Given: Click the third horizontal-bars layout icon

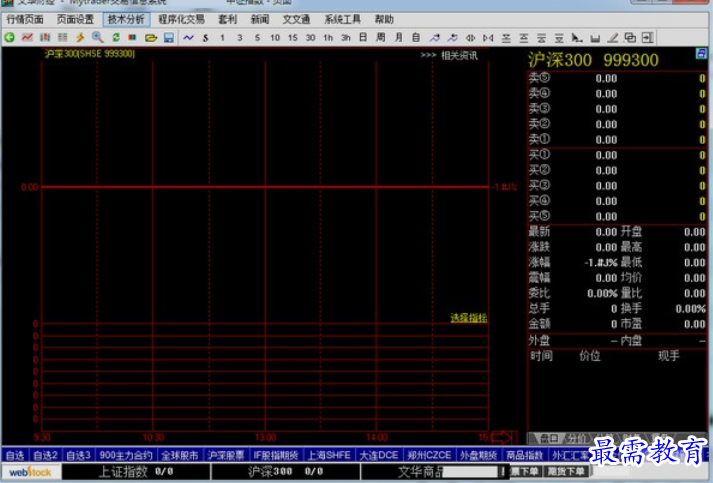Looking at the screenshot, I should point(541,38).
